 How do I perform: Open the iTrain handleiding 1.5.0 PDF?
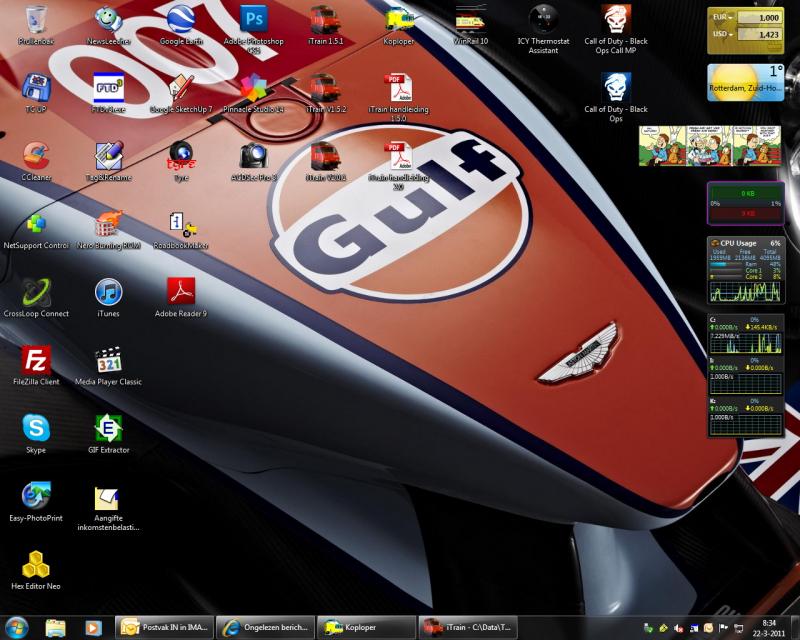398,97
